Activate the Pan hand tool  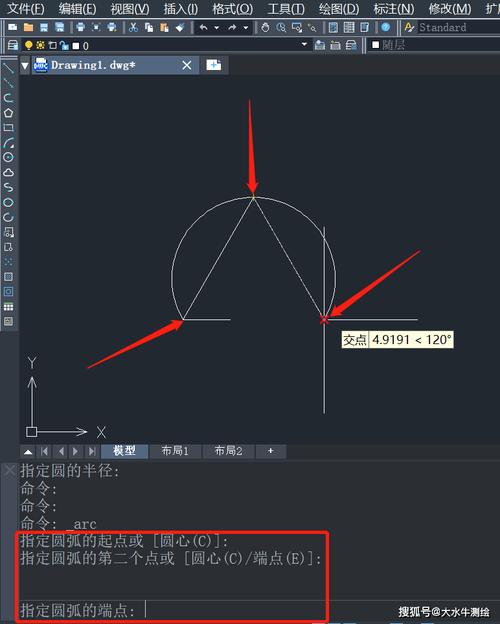pos(265,27)
